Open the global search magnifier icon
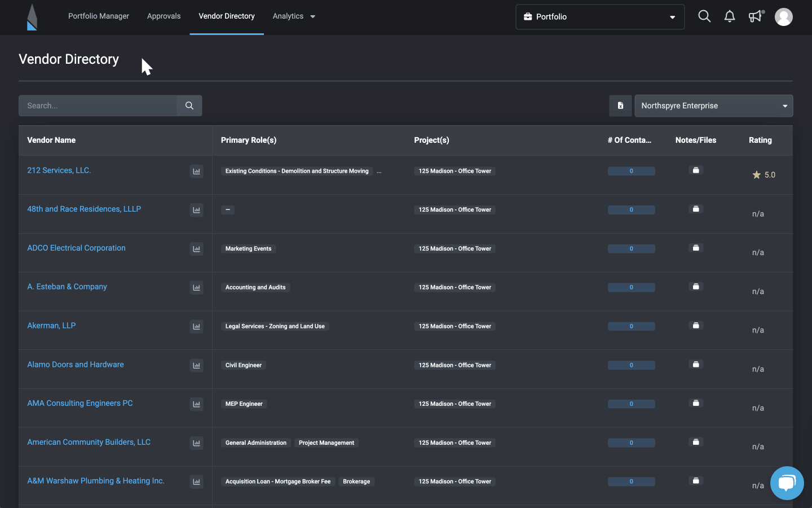 704,16
